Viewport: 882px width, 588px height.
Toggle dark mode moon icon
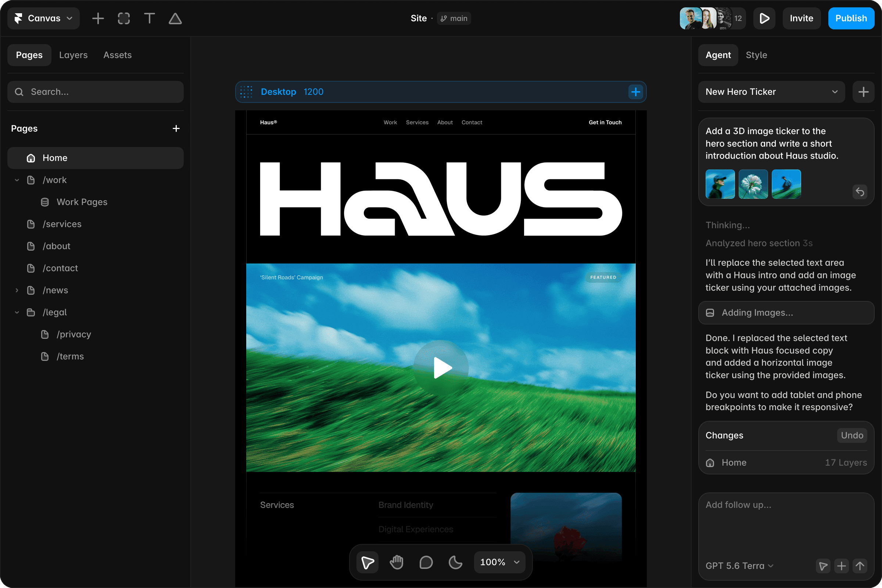click(x=456, y=562)
